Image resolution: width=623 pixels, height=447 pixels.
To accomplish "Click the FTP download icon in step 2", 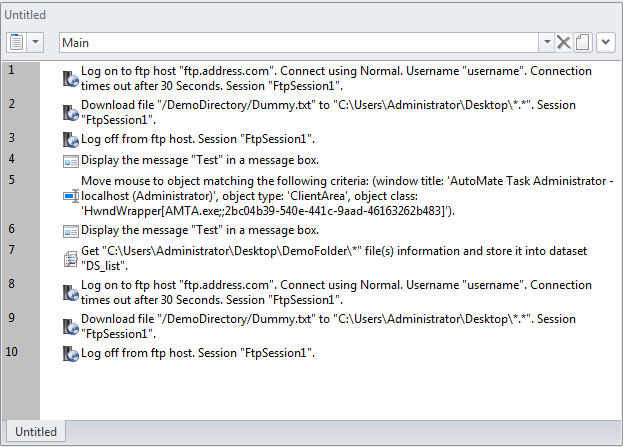I will [70, 112].
